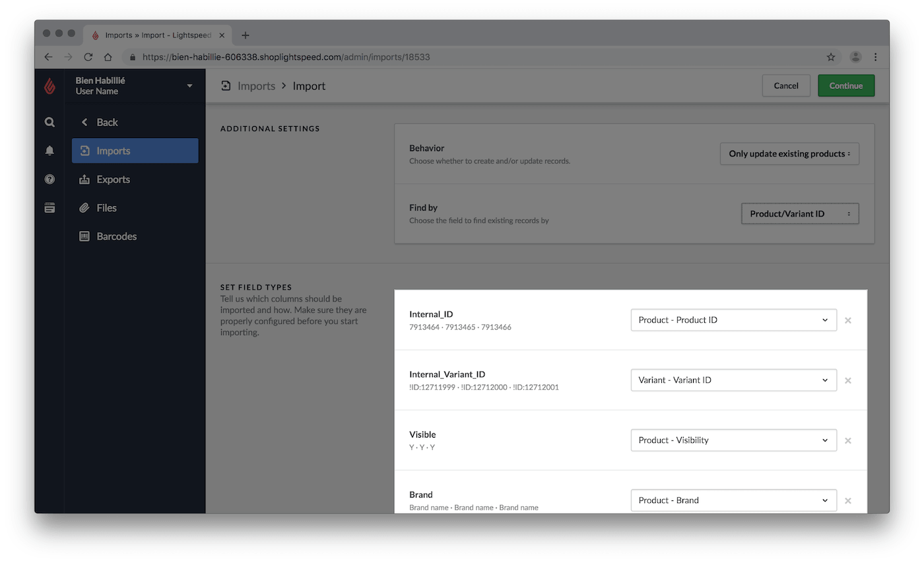This screenshot has width=924, height=563.
Task: Expand the Bien Habillié account menu
Action: (190, 86)
